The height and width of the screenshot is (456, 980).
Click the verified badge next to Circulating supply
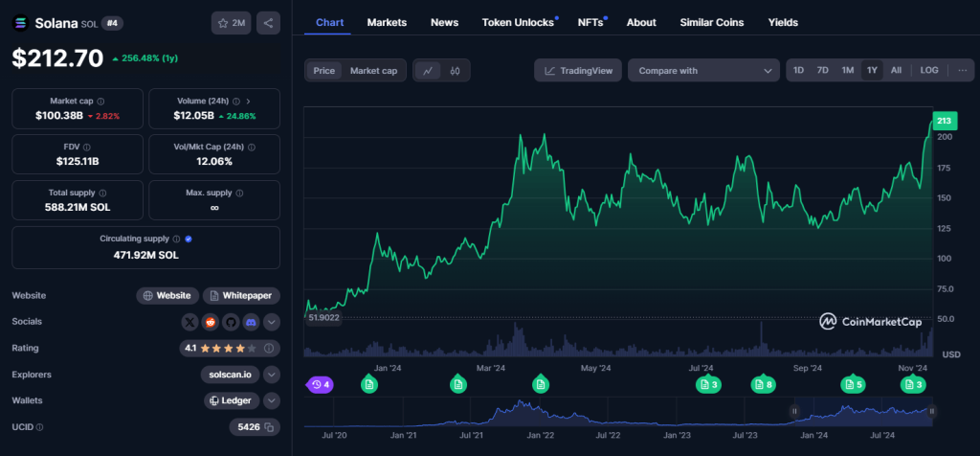pos(189,239)
